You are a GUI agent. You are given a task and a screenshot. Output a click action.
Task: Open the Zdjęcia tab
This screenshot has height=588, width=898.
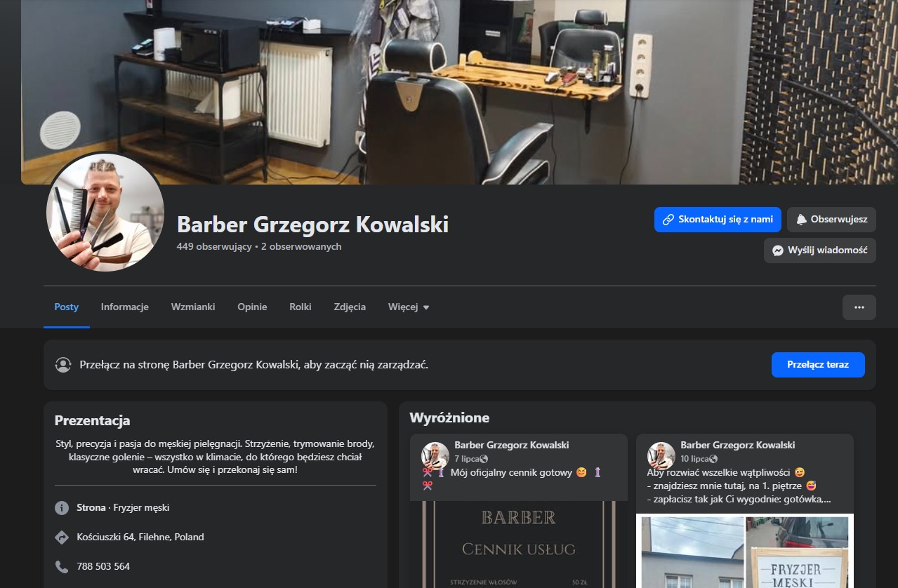click(x=350, y=307)
